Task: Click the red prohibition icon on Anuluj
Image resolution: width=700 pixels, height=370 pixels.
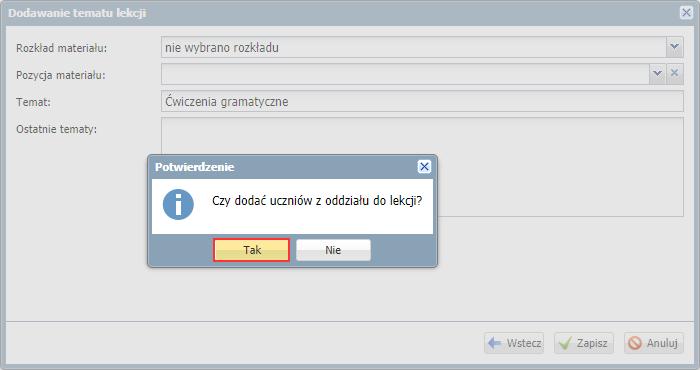Action: (x=634, y=343)
